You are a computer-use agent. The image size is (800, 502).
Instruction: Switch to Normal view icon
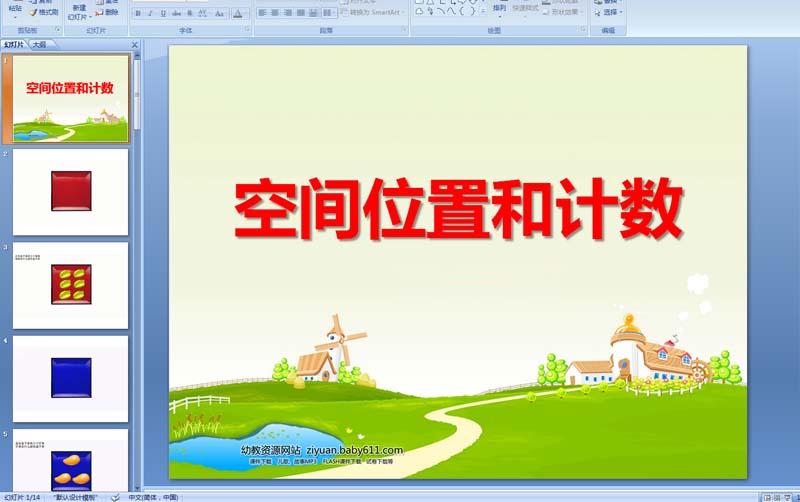pyautogui.click(x=766, y=497)
